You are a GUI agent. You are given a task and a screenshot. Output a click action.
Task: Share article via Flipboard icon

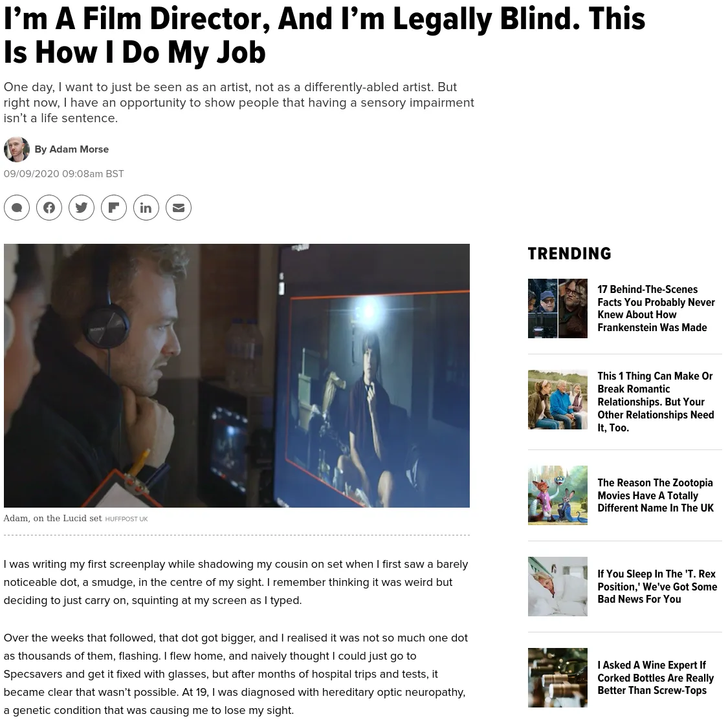pyautogui.click(x=114, y=208)
